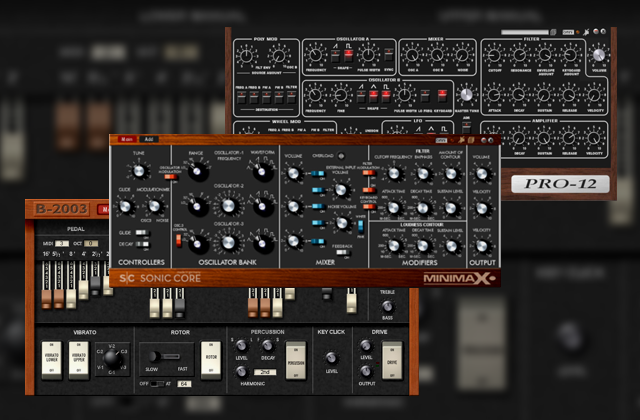Click Filter Env knob in PRO-12 Poly Mod
640x420 pixels.
247,56
